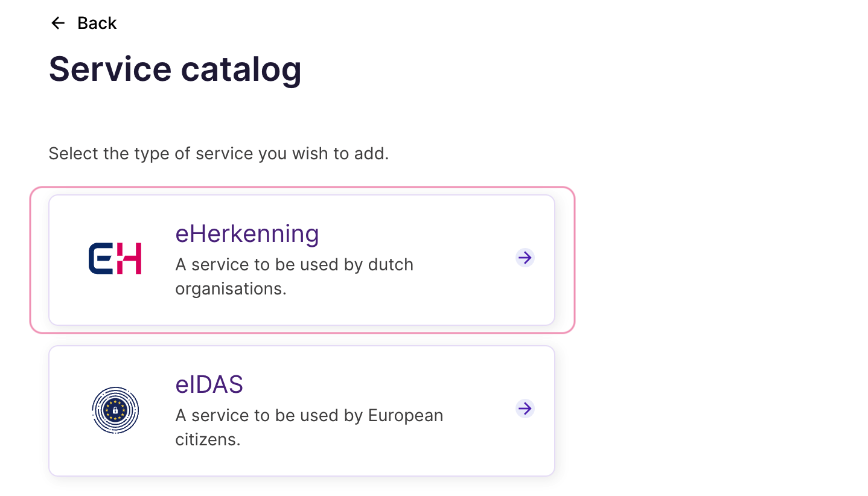The height and width of the screenshot is (496, 868).
Task: Click the padlock in the eIDAS logo
Action: pyautogui.click(x=115, y=410)
